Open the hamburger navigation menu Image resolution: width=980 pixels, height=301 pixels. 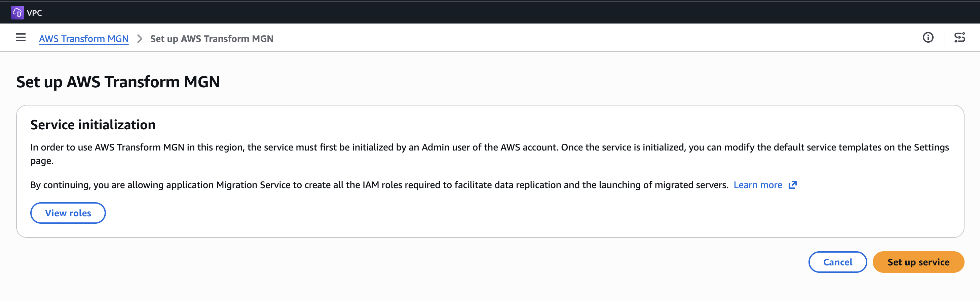21,38
